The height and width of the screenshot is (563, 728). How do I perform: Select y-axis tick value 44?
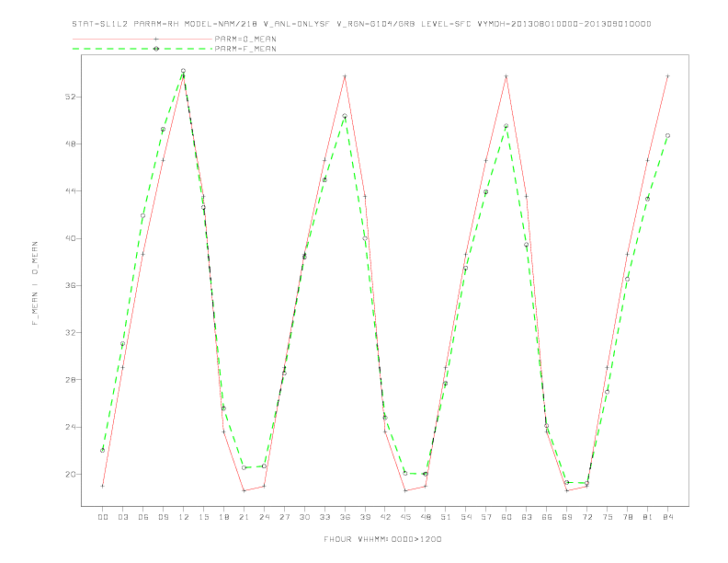71,191
